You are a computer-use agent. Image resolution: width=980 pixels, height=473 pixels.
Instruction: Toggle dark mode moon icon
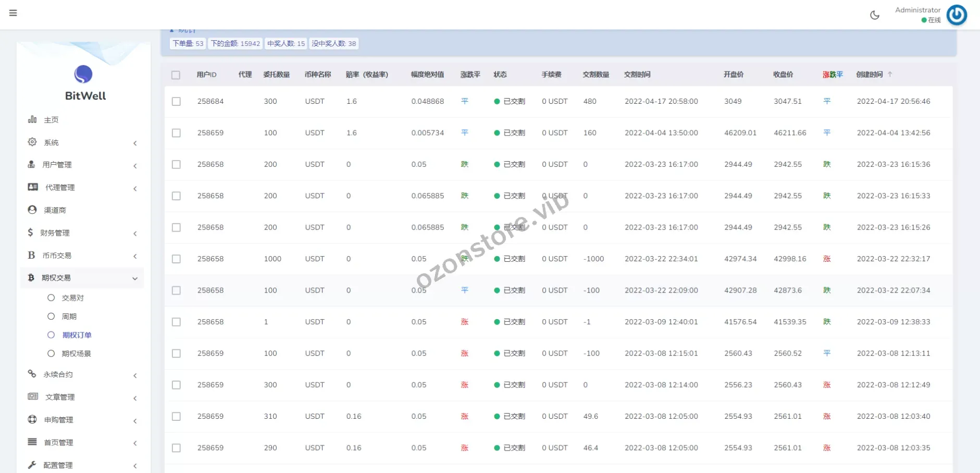tap(875, 15)
